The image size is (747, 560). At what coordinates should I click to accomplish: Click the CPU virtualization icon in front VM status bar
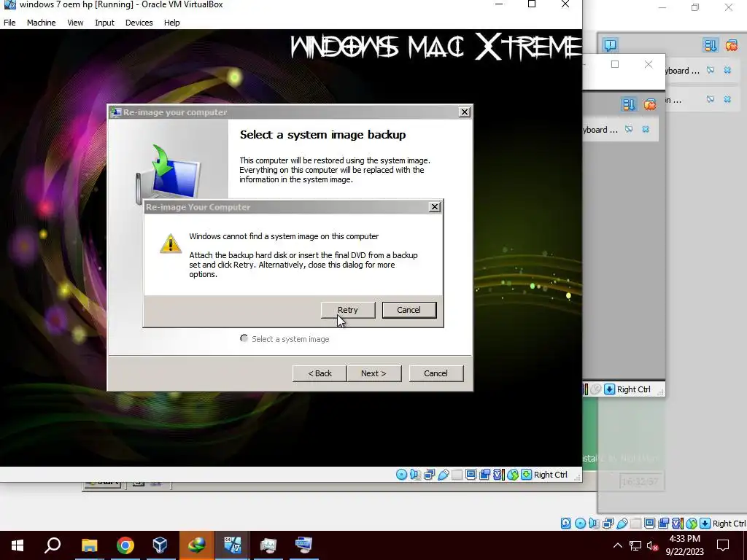tap(499, 475)
